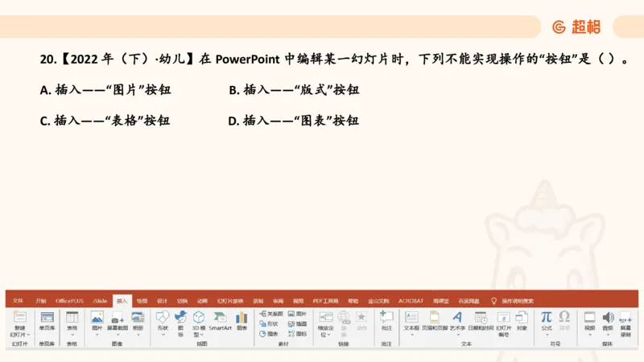Switch to the OfficePLUS tab

click(x=70, y=301)
